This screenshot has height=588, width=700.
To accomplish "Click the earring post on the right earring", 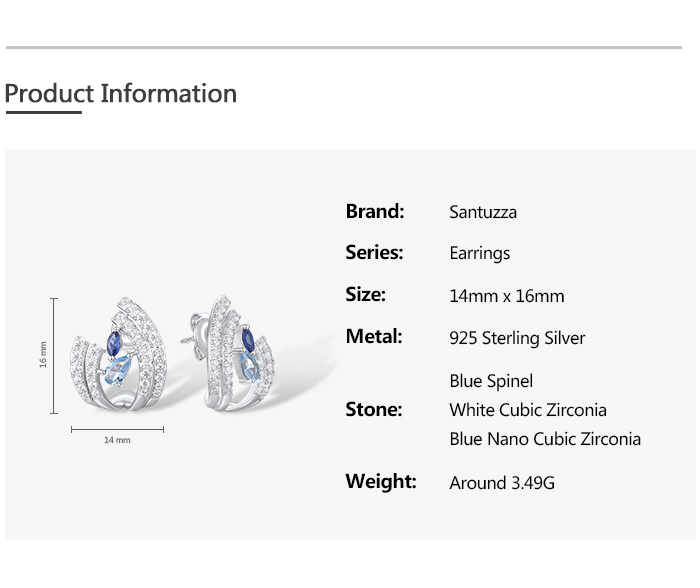I will click(x=188, y=338).
